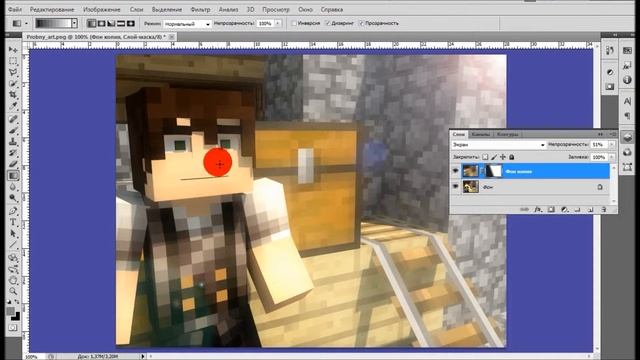
Task: Hide the Фон копия layer
Action: 456,171
